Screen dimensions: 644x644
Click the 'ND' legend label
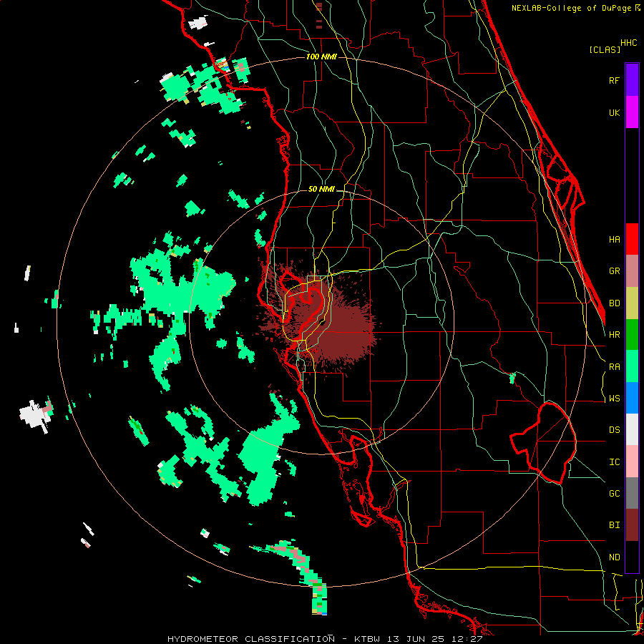tap(615, 557)
